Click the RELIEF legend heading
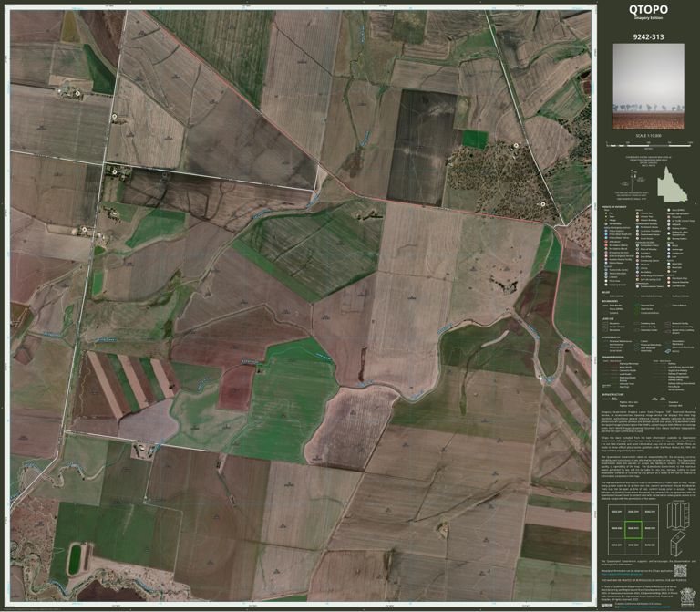Screen dimensions: 700x612 tap(606, 293)
